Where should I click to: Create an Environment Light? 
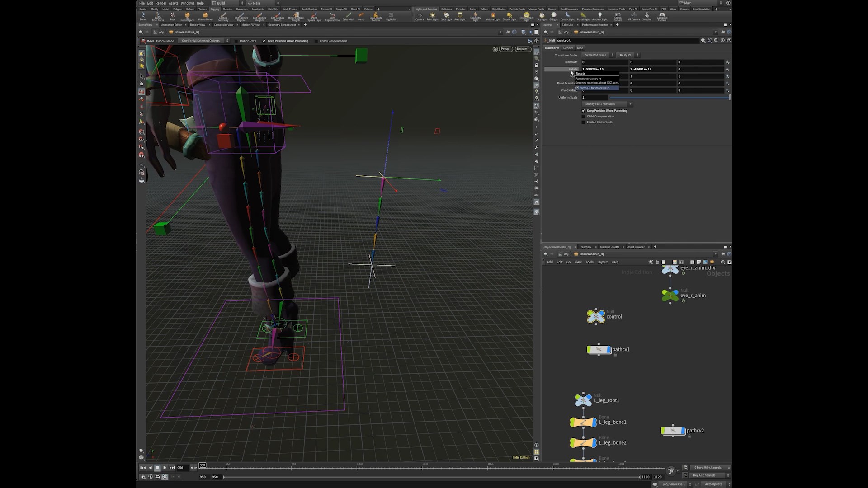pos(526,17)
